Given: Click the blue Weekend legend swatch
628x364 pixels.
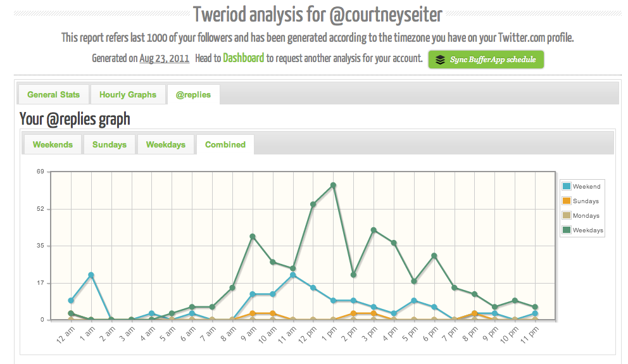Looking at the screenshot, I should pyautogui.click(x=567, y=186).
